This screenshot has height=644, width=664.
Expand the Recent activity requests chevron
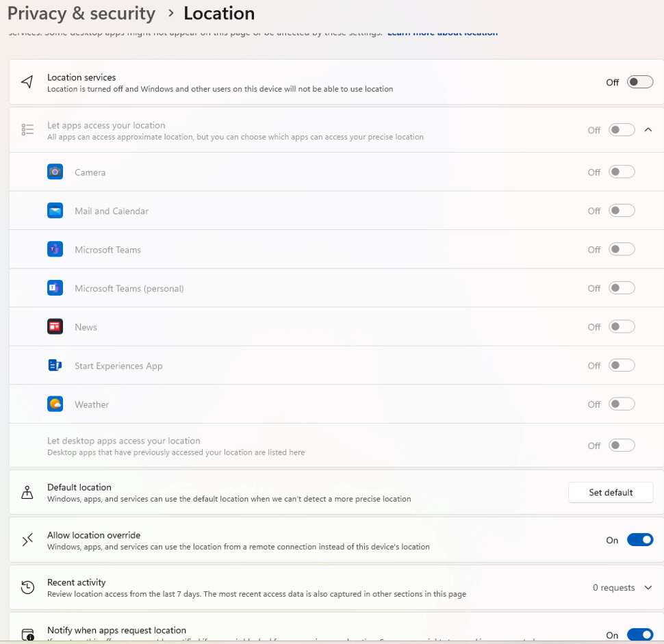coord(648,588)
